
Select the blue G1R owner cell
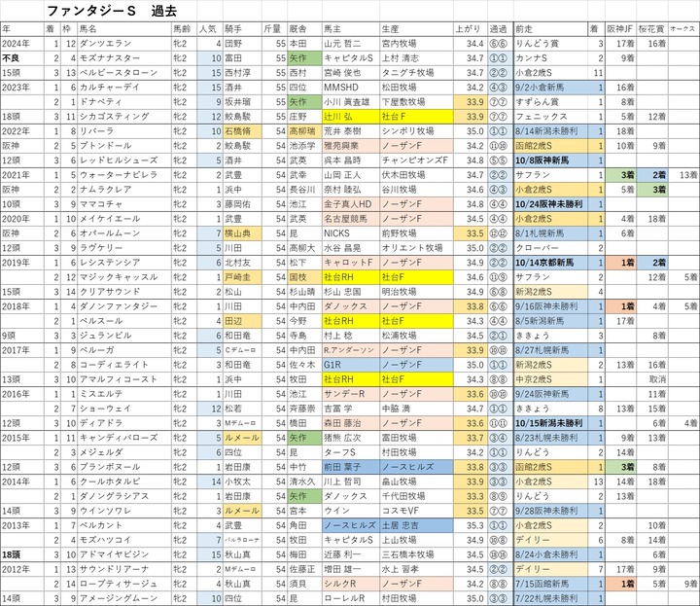[x=351, y=365]
